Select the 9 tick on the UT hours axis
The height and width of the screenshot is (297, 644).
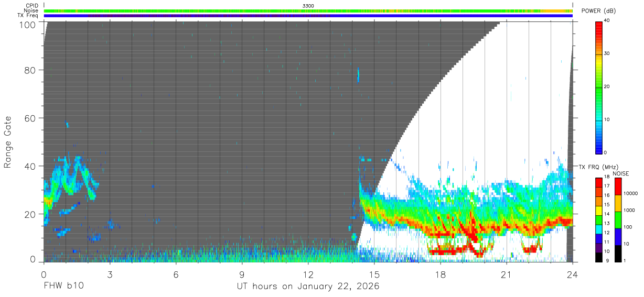tap(242, 274)
